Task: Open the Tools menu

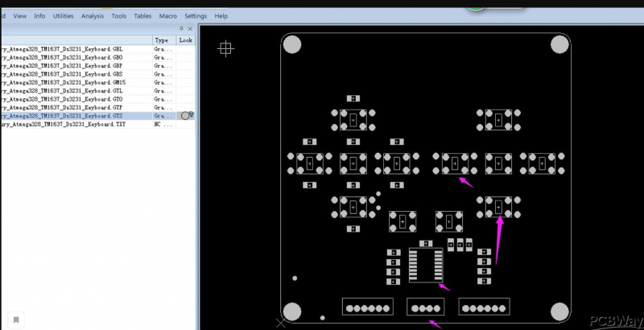Action: pyautogui.click(x=118, y=16)
